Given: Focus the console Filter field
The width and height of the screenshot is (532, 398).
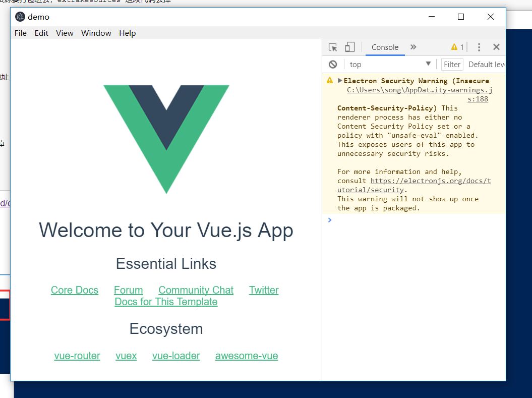Looking at the screenshot, I should click(452, 65).
